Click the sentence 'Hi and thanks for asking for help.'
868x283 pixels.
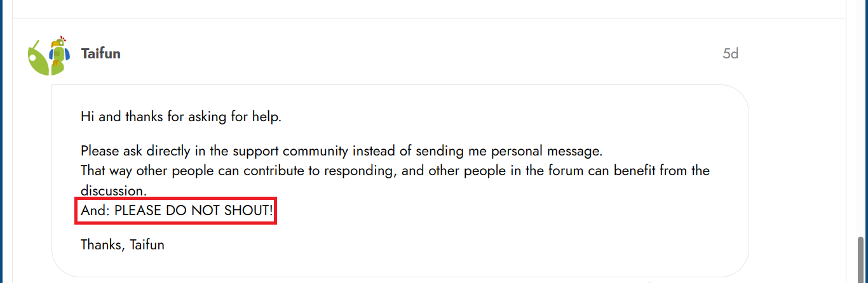(x=180, y=117)
